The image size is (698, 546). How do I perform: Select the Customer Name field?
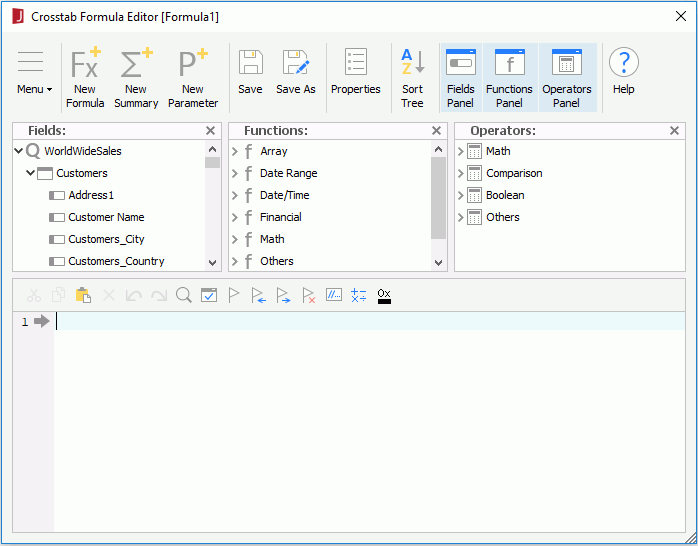(106, 217)
